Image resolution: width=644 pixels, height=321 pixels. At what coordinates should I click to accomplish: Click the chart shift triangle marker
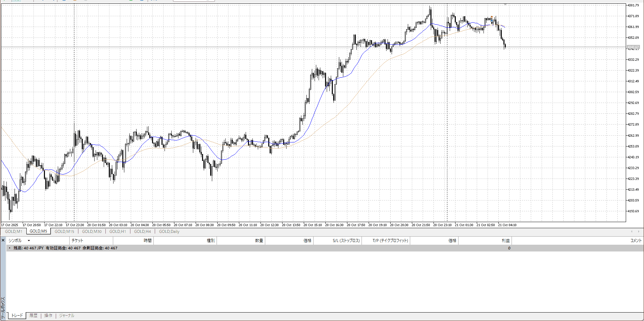click(x=505, y=5)
